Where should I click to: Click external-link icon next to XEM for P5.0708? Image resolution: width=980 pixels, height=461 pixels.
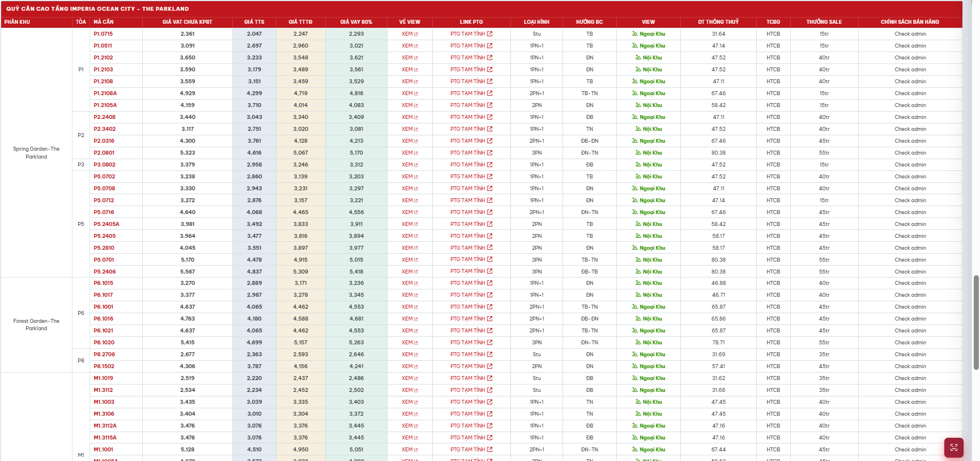pyautogui.click(x=416, y=189)
